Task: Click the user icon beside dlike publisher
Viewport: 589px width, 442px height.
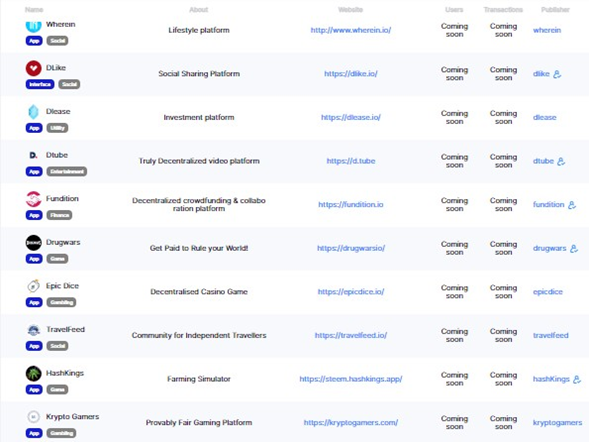Action: point(557,74)
